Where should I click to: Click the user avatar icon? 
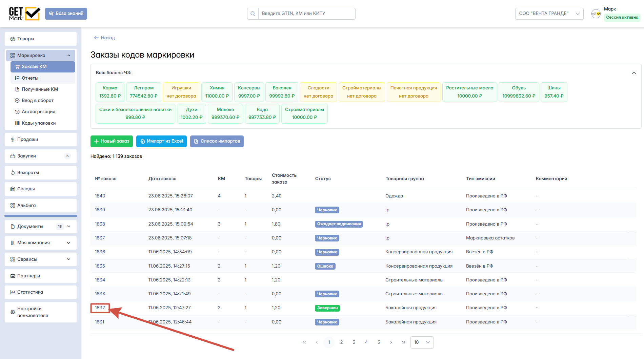tap(596, 14)
